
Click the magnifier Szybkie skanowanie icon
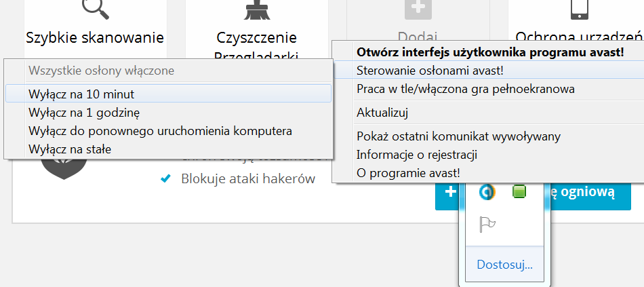(x=96, y=9)
